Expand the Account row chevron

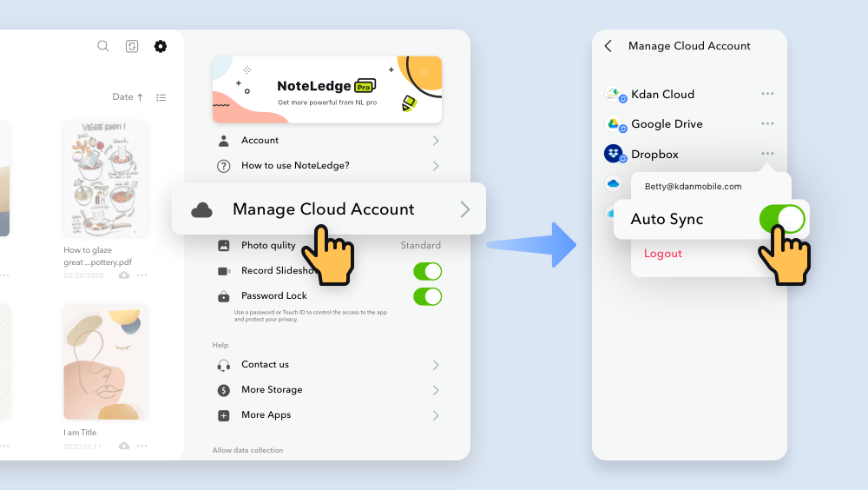point(436,141)
